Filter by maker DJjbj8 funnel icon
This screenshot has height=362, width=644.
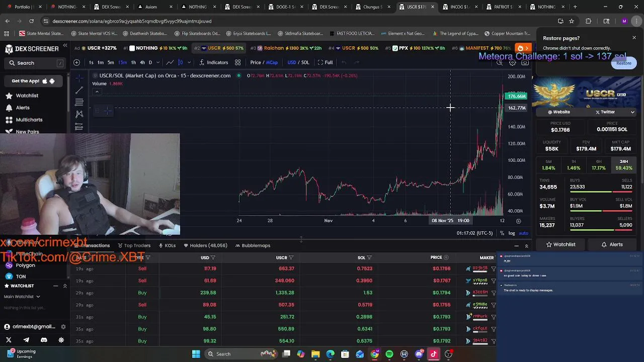493,268
